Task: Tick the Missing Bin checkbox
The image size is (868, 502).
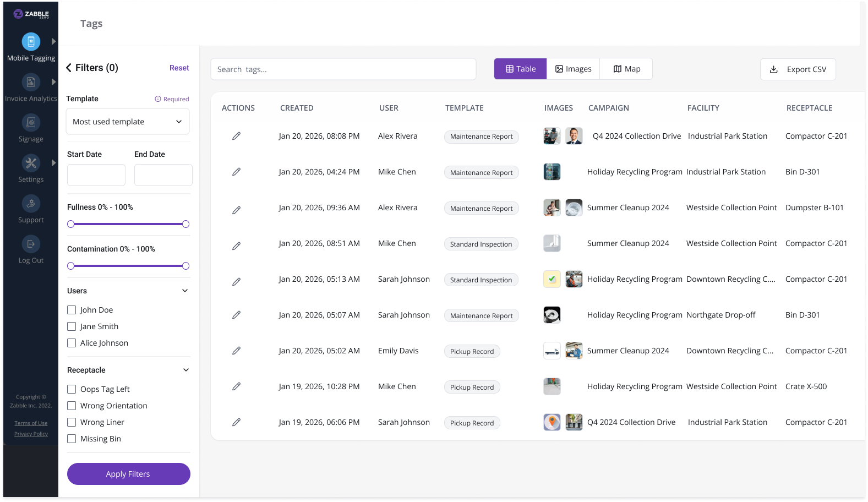Action: click(72, 439)
